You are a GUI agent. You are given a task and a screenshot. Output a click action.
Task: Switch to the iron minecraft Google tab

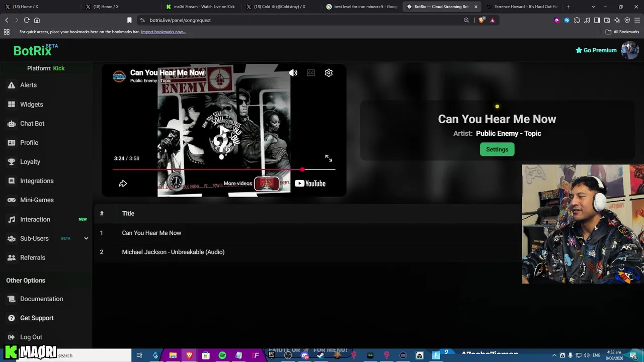click(361, 7)
